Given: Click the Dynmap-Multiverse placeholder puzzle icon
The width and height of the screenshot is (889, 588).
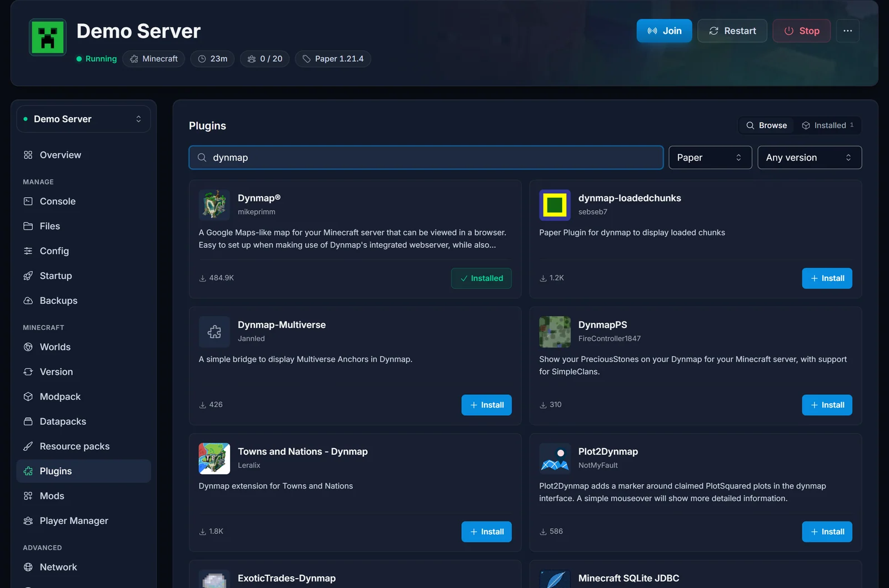Looking at the screenshot, I should click(x=214, y=332).
